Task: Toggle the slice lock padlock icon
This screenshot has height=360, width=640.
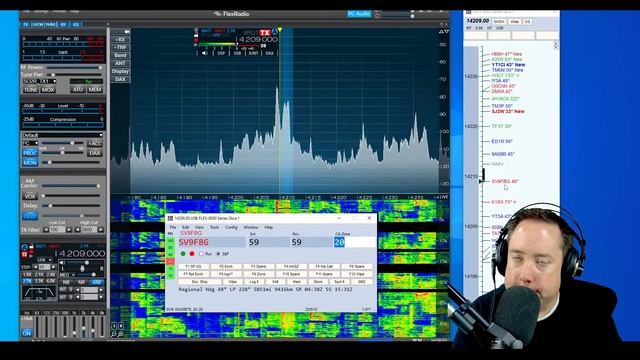Action: pos(31,247)
